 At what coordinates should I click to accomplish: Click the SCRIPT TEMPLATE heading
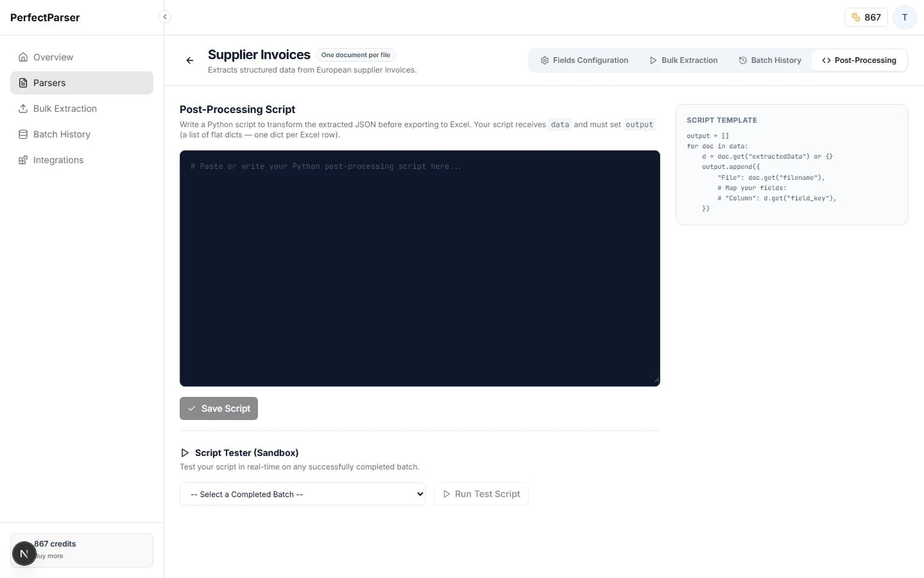722,120
